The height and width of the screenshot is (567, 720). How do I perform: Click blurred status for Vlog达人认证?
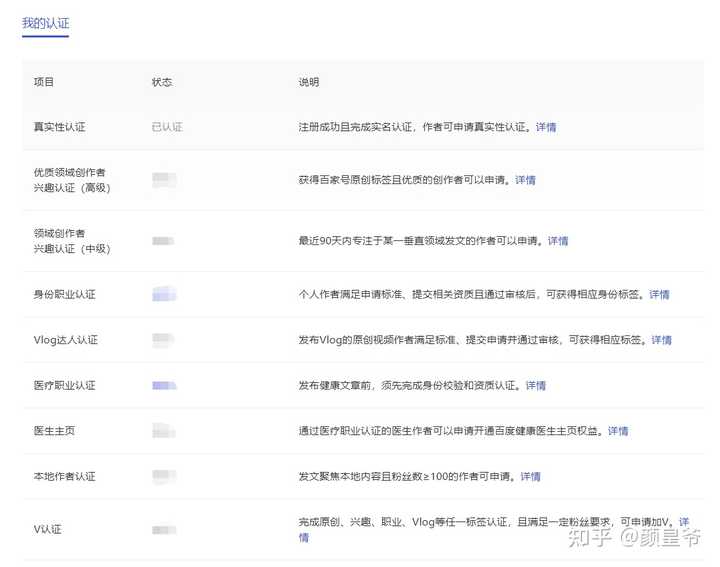coord(163,340)
